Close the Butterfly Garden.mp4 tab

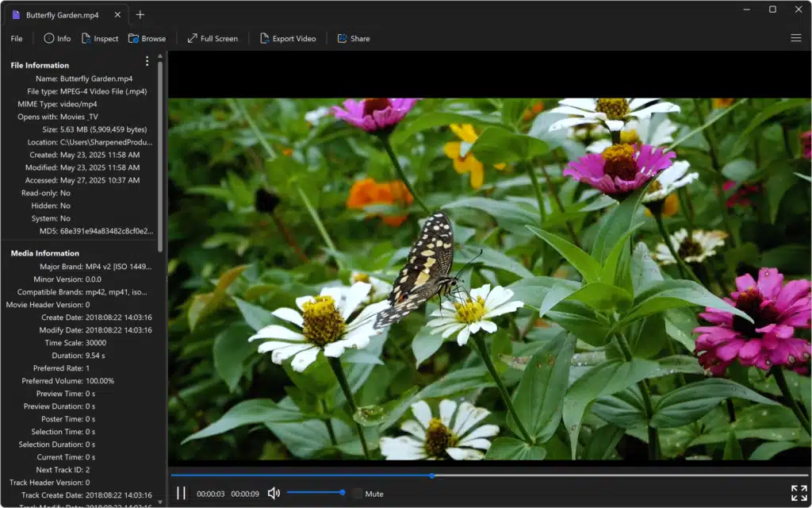coord(117,14)
